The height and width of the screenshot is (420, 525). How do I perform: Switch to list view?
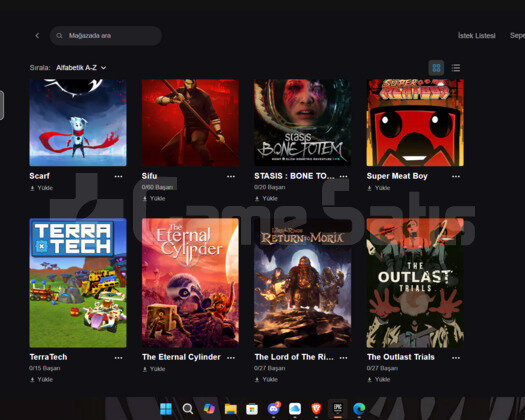point(456,68)
